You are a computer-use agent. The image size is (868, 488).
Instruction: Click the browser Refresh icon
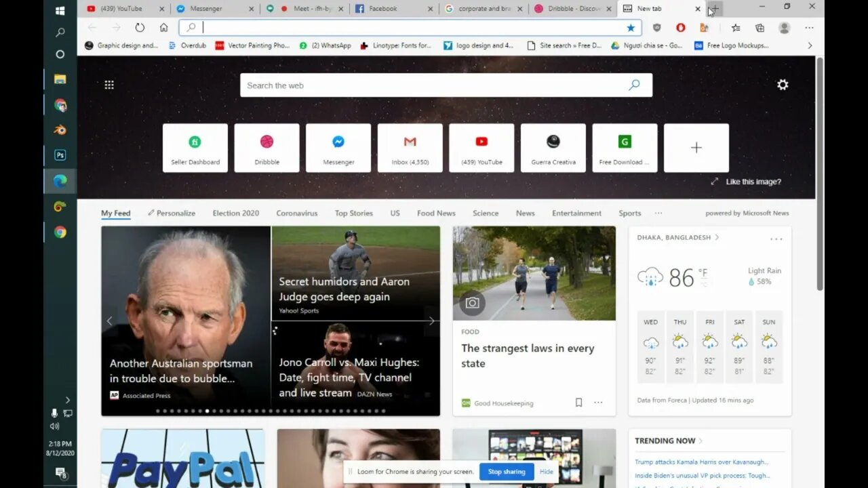coord(140,28)
